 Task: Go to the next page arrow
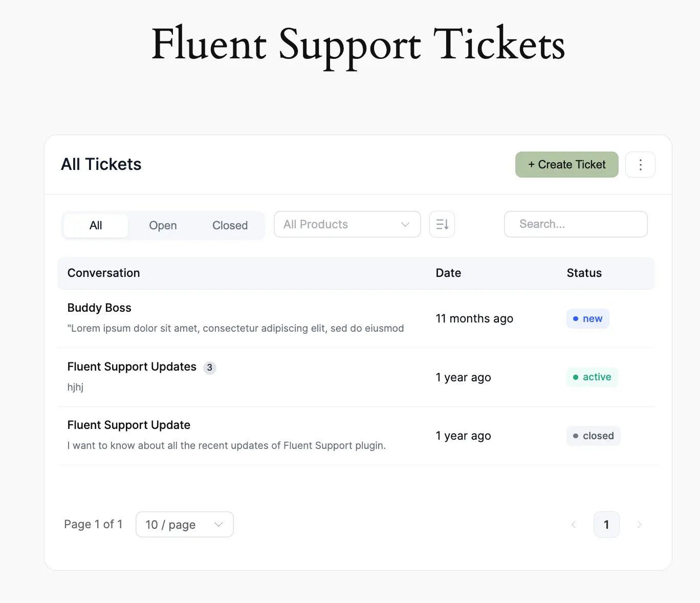639,525
